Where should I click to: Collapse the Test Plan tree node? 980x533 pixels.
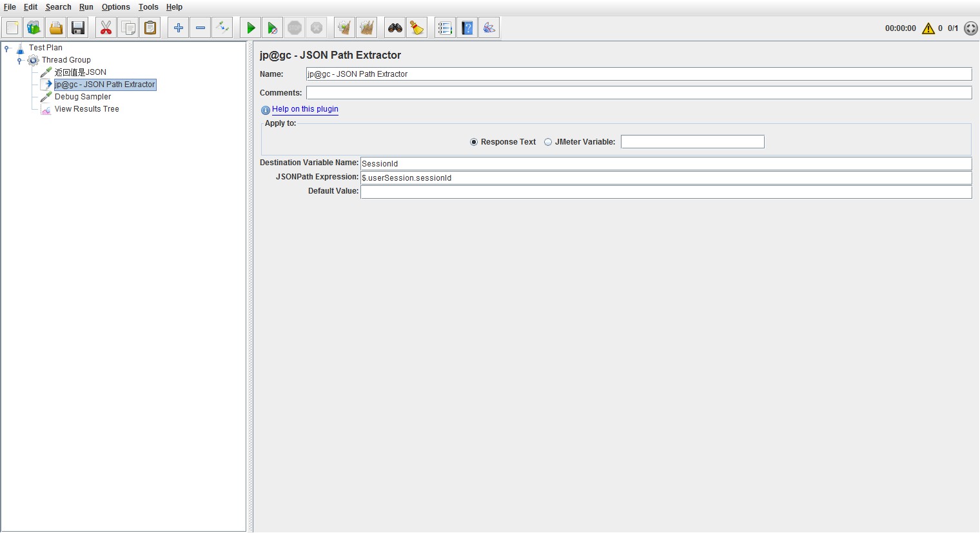(6, 48)
